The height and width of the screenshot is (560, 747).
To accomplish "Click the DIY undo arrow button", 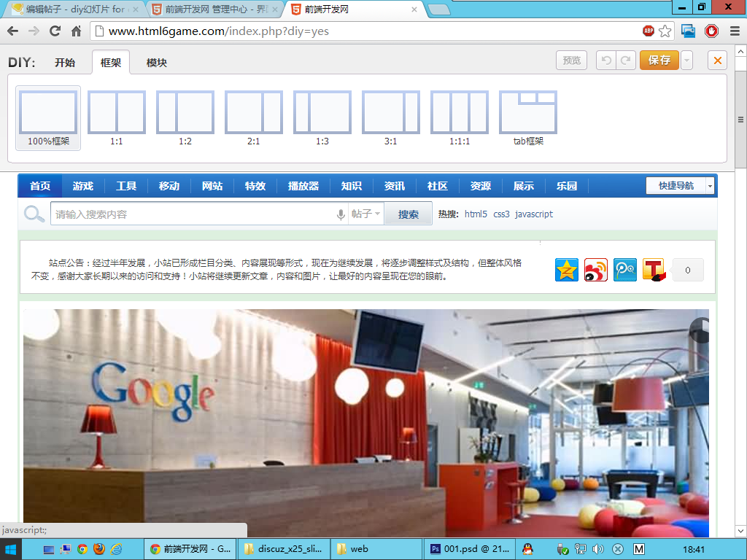I will coord(606,61).
